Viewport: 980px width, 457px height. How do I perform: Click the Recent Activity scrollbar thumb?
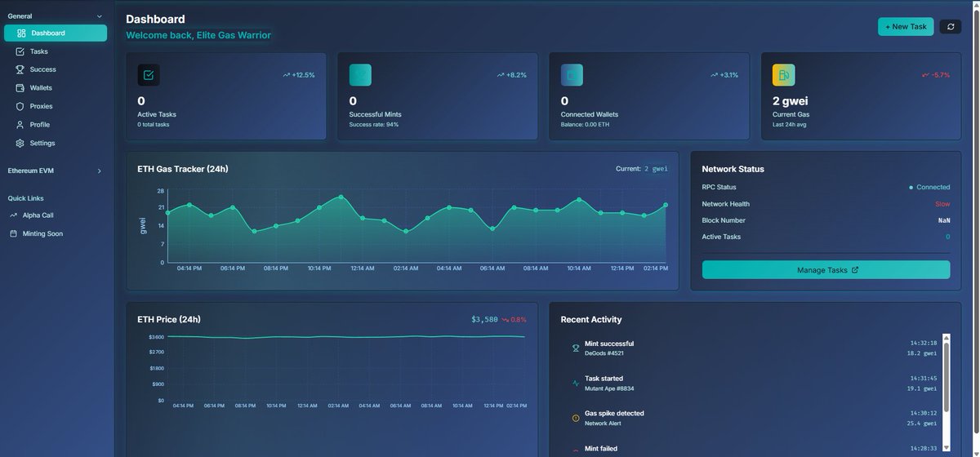[947, 378]
